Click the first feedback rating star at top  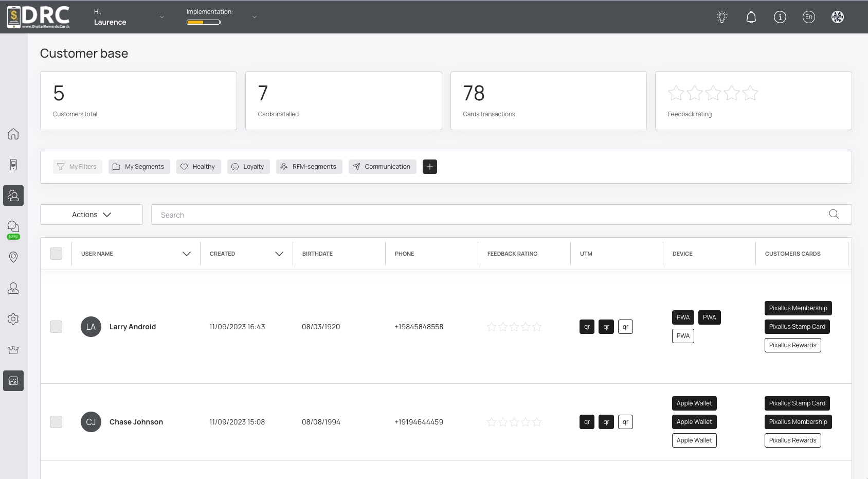[x=676, y=93]
